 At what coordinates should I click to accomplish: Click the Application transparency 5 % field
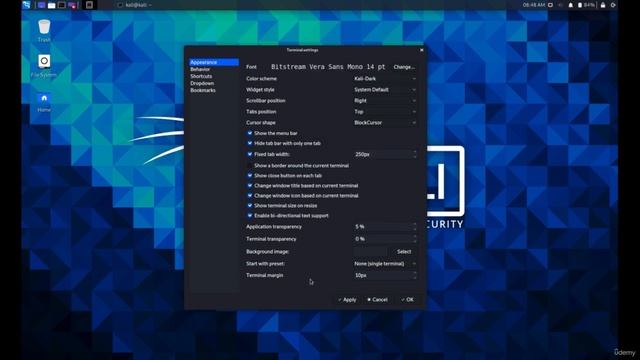tap(385, 227)
